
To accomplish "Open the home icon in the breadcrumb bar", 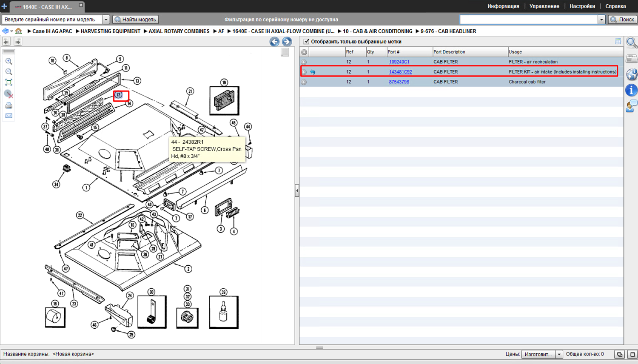I will pyautogui.click(x=18, y=31).
